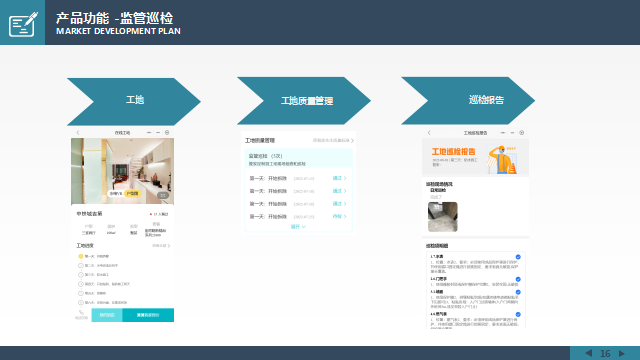This screenshot has width=640, height=360.
Task: Advance with the next slide arrow
Action: pyautogui.click(x=622, y=353)
